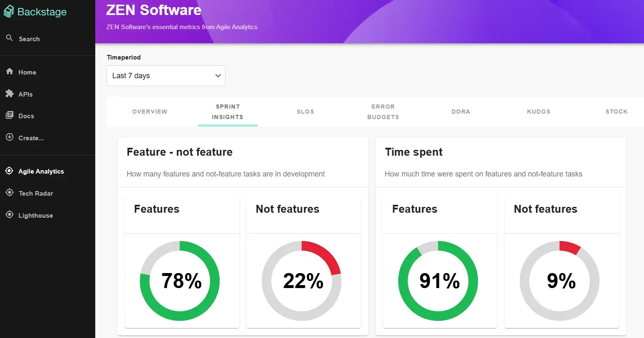Click the 91% Features time spent donut
The width and height of the screenshot is (644, 338).
click(438, 281)
